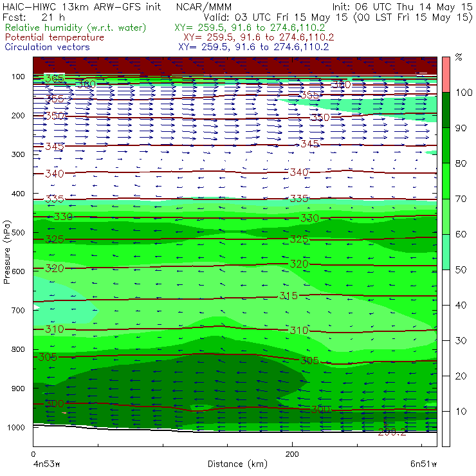476x476 pixels.
Task: Click the 'Pressure (hPa)' axis title
Action: 6,252
